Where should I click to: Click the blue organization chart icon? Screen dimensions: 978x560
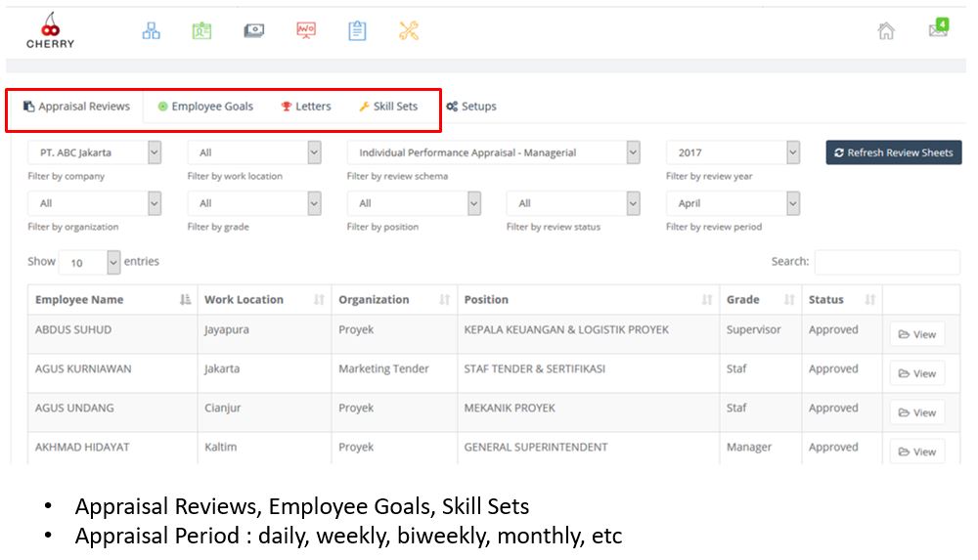(151, 31)
